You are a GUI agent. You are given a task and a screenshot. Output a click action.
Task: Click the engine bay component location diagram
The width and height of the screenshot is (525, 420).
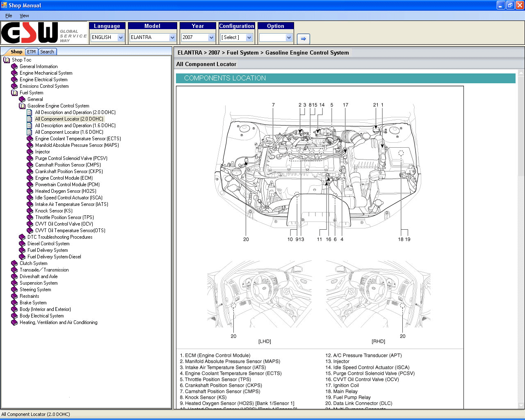319,172
